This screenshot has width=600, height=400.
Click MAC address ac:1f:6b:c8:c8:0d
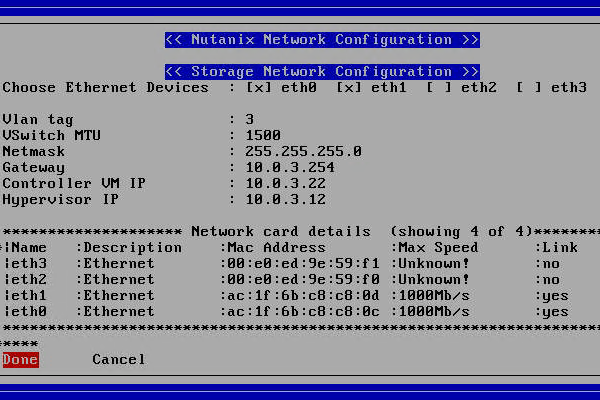pyautogui.click(x=303, y=296)
